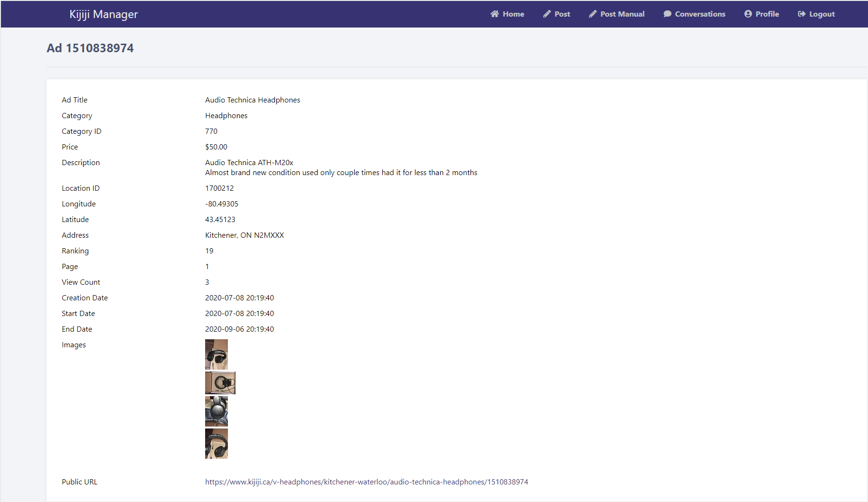Select the price value $50.00
This screenshot has height=502, width=868.
(216, 147)
